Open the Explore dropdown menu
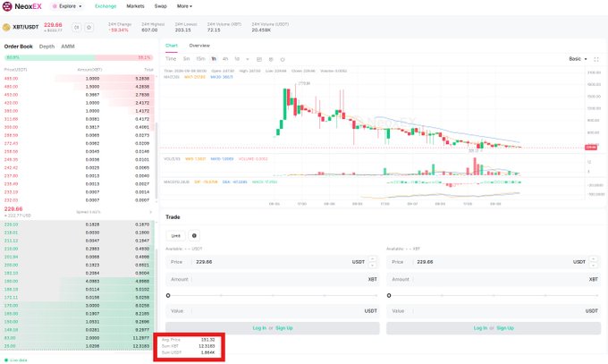608x364 pixels. coord(67,6)
